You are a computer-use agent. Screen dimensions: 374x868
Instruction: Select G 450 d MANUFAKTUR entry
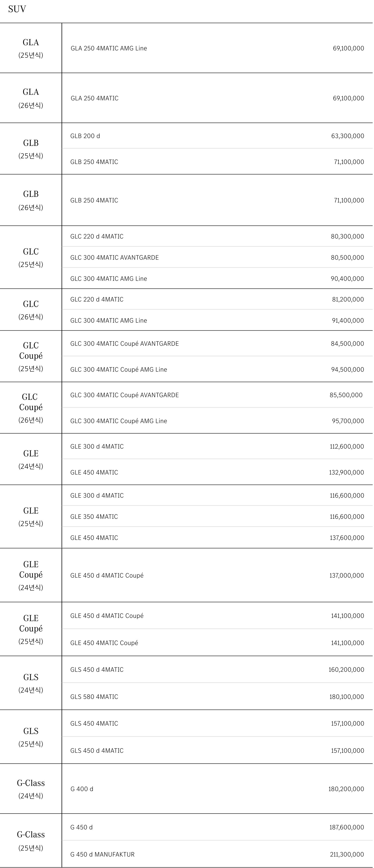217,854
